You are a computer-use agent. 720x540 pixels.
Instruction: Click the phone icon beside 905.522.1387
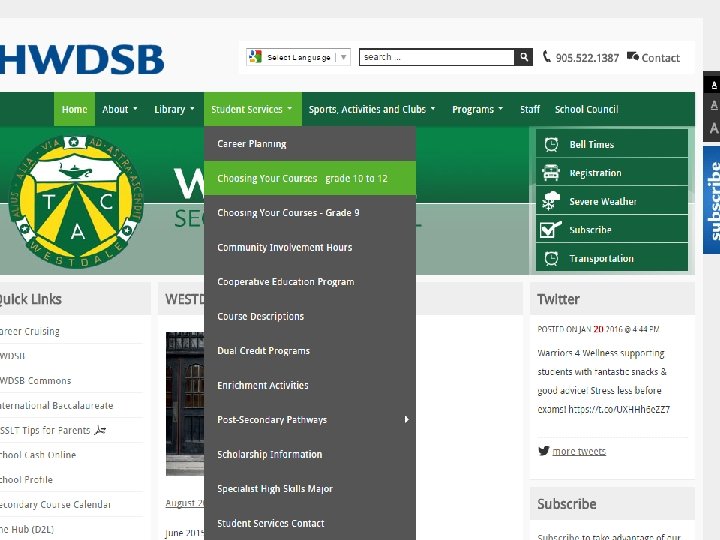546,56
